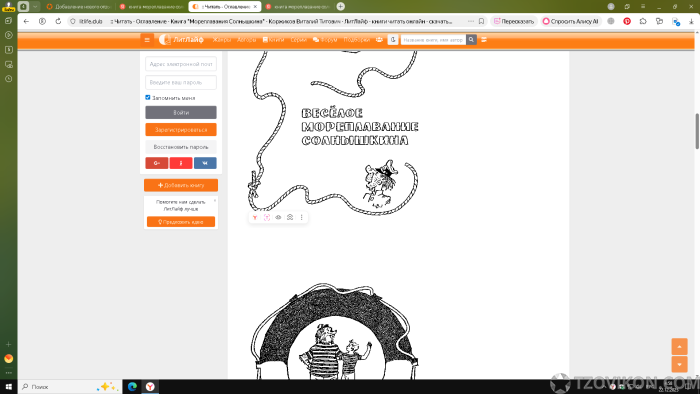Click the Войти button
The width and height of the screenshot is (700, 394).
(181, 112)
